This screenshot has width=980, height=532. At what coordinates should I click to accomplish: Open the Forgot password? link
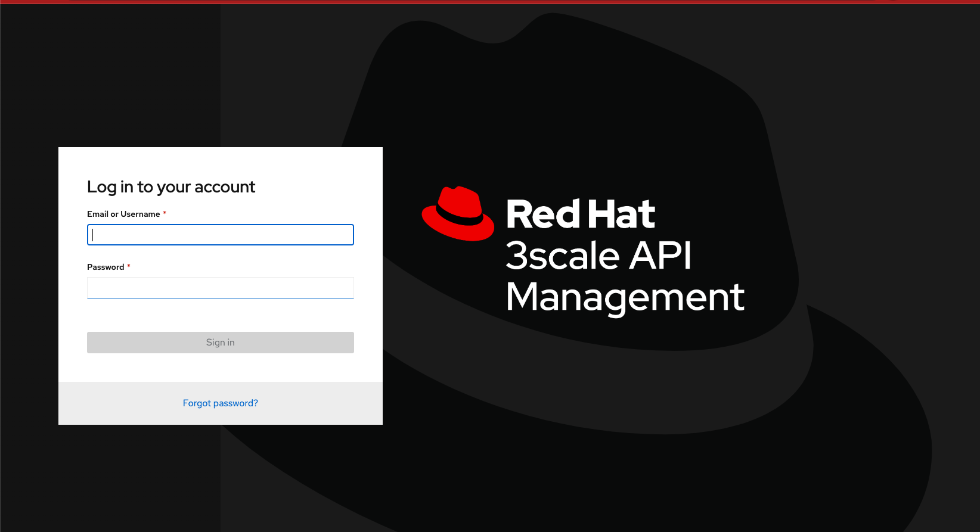coord(221,403)
